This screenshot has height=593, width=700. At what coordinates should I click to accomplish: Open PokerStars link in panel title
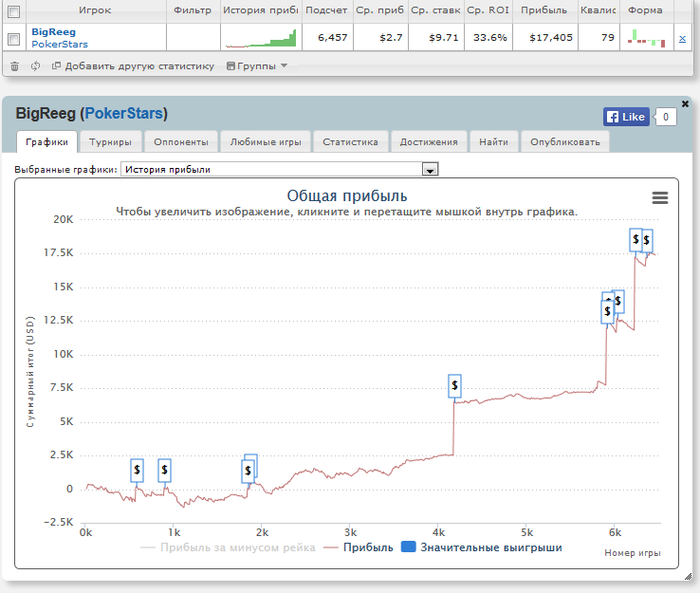click(x=124, y=113)
